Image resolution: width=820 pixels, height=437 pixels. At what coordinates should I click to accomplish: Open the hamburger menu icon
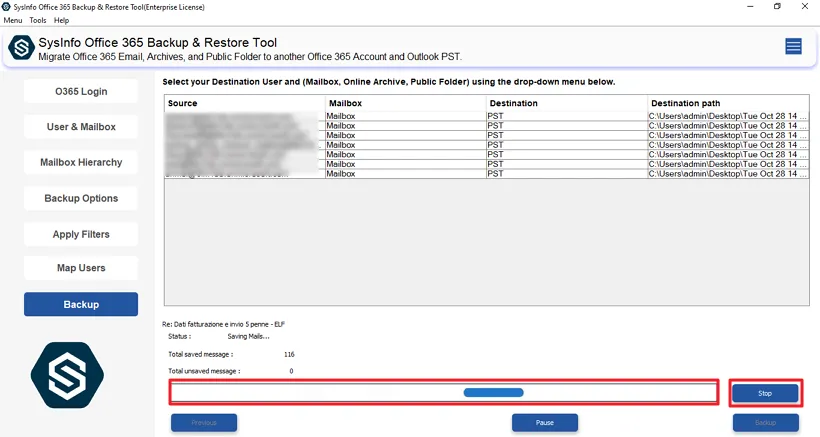pos(793,47)
